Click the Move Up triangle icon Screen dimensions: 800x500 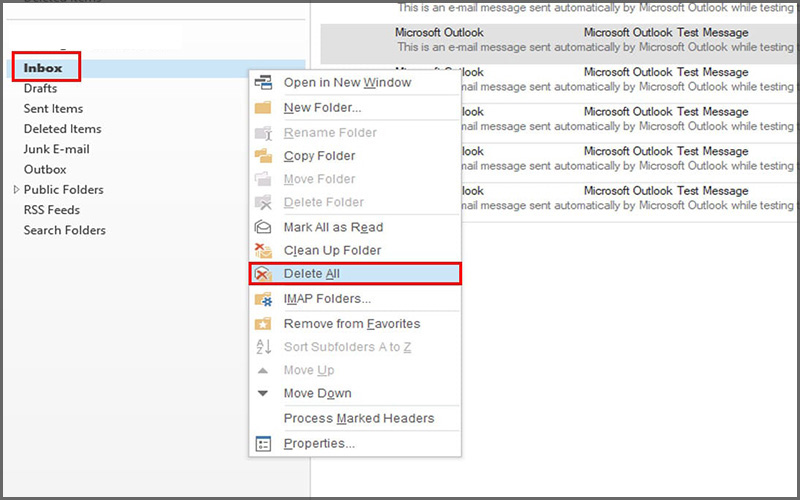(263, 370)
